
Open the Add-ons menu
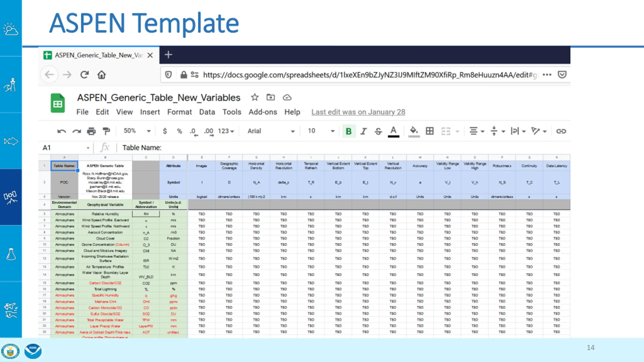tap(263, 112)
